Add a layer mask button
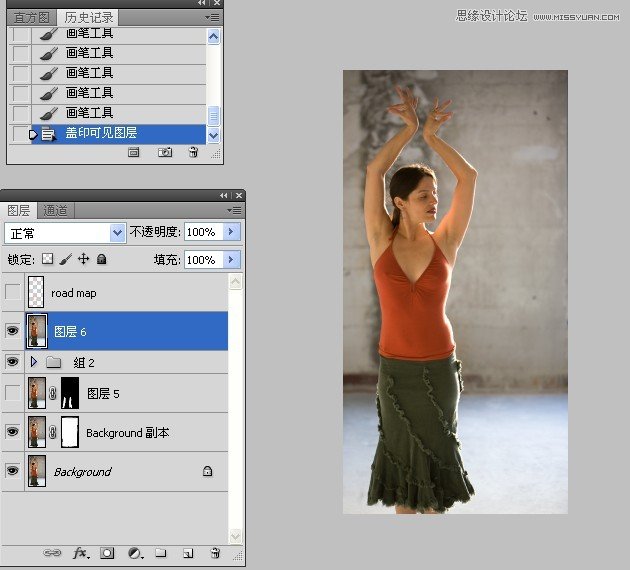The image size is (630, 570). pos(107,553)
